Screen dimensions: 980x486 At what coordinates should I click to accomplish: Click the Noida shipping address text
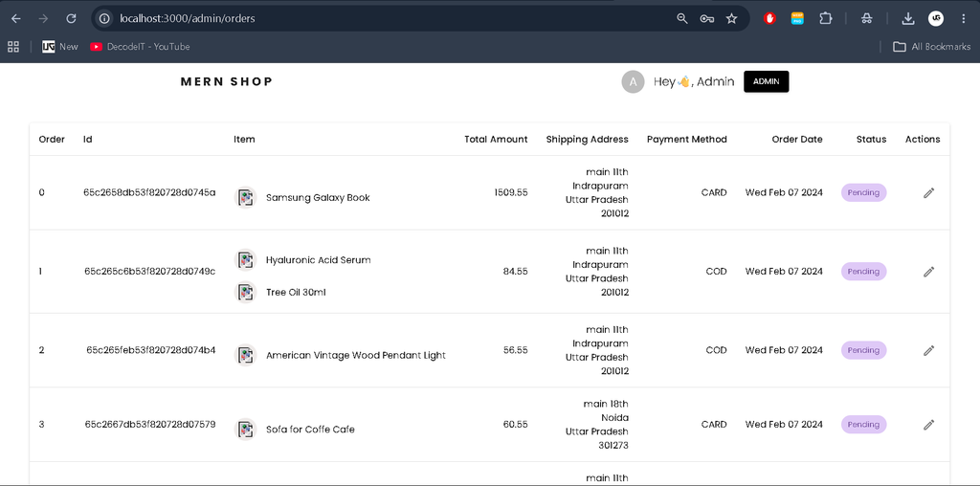pyautogui.click(x=615, y=417)
